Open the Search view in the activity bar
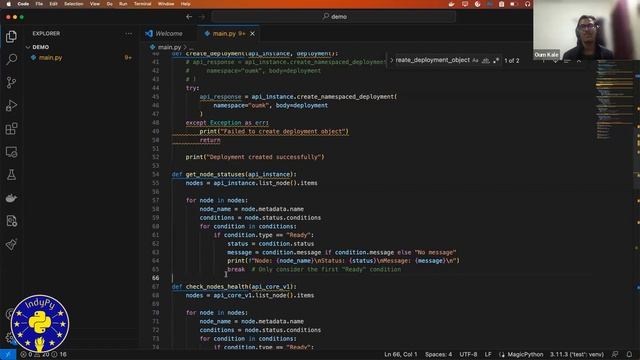Image resolution: width=640 pixels, height=360 pixels. [11, 59]
